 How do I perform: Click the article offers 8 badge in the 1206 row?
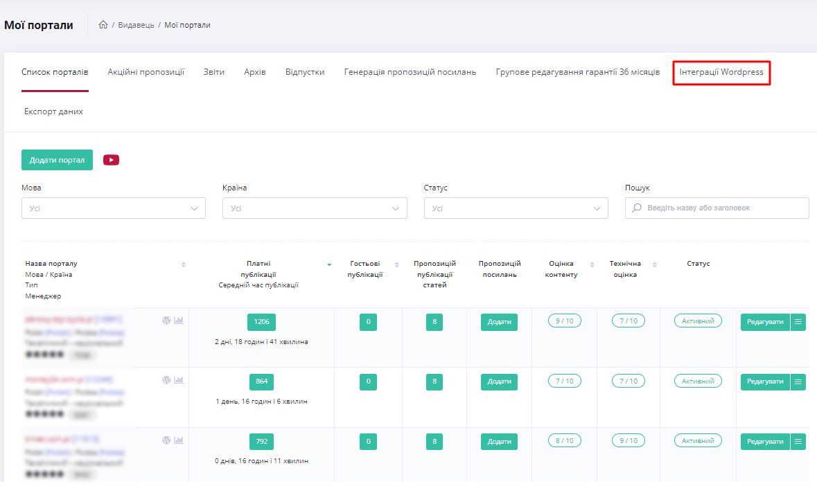(434, 322)
